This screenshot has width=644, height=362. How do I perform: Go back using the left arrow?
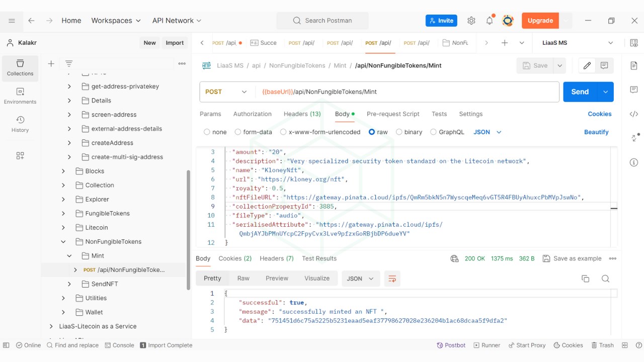click(x=31, y=21)
